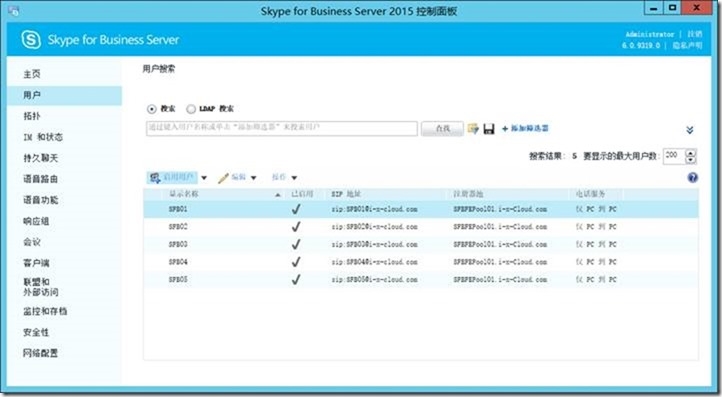This screenshot has width=722, height=397.
Task: Click SIP address sip:SFB05@i-x-cloud.com
Action: click(x=374, y=280)
